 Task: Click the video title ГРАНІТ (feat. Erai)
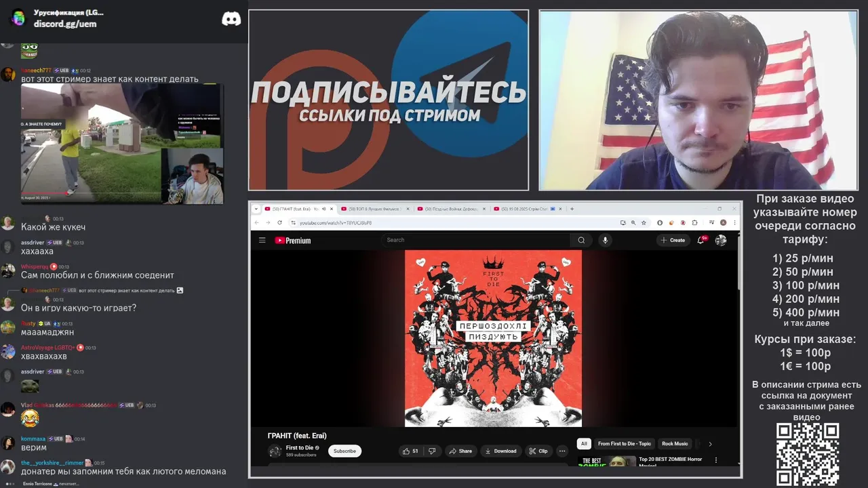[x=297, y=436]
